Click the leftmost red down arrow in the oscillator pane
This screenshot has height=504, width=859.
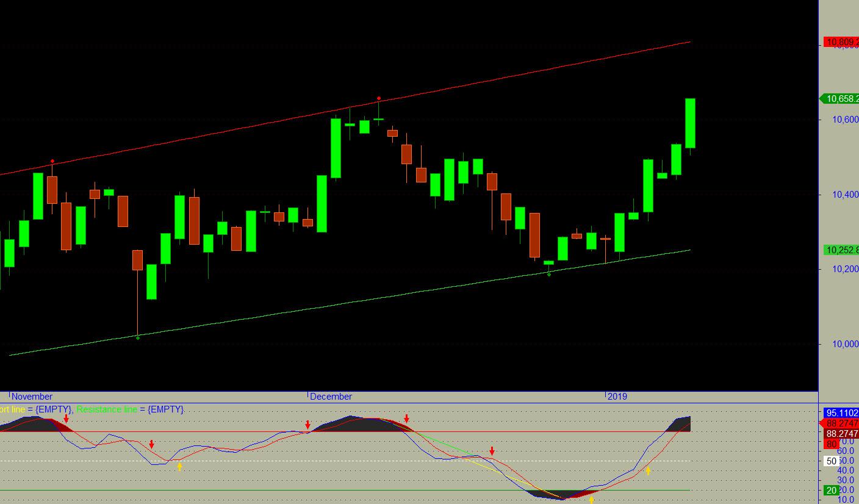[66, 419]
